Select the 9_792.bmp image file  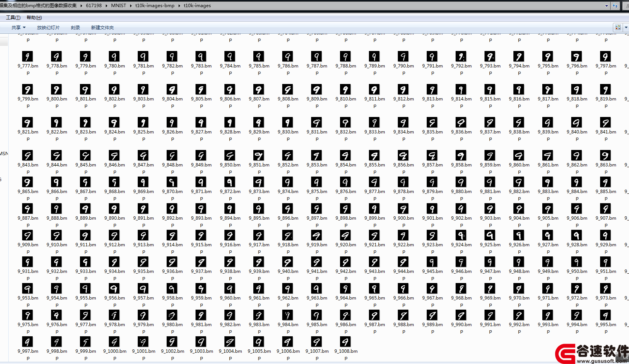(x=461, y=62)
